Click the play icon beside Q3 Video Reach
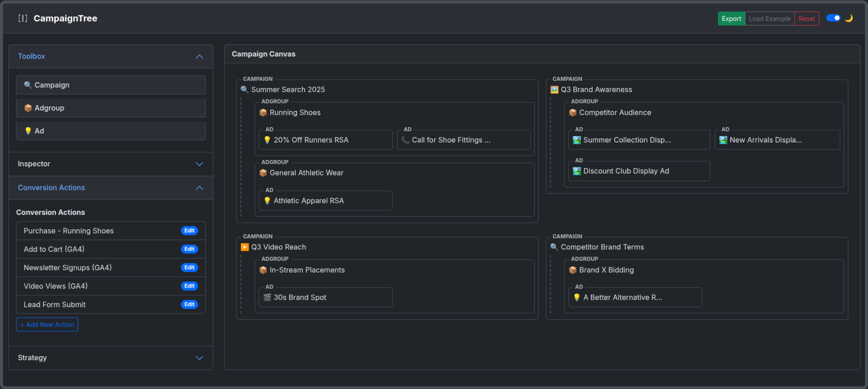This screenshot has width=868, height=389. 245,247
